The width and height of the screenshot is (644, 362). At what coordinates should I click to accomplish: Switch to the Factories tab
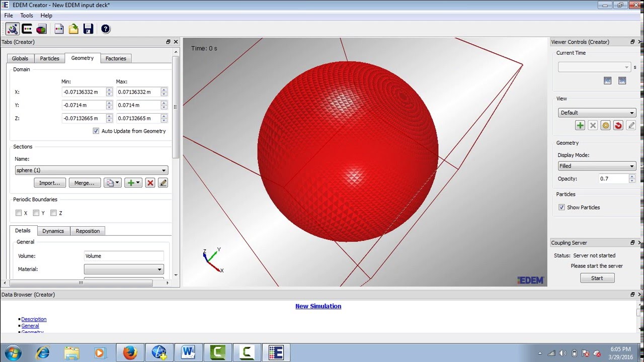pos(116,58)
